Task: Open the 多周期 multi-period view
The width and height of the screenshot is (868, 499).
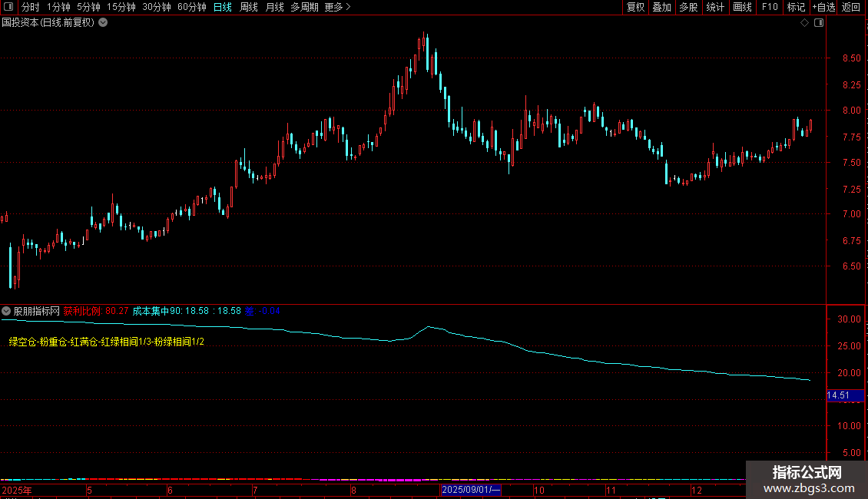Action: (x=304, y=7)
